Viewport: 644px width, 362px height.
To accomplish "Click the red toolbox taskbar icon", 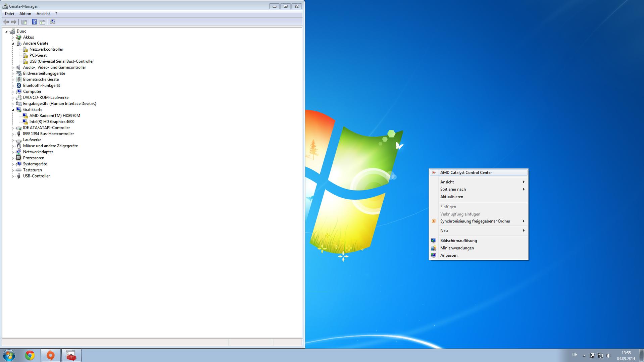I will pos(71,355).
